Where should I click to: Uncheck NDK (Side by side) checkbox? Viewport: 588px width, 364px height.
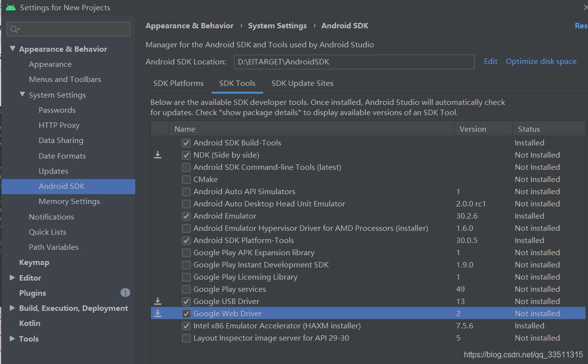[x=186, y=155]
